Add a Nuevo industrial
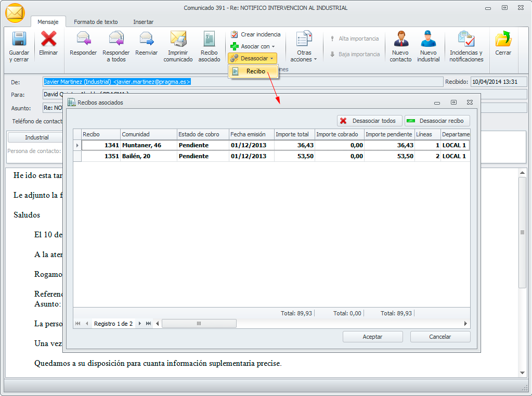This screenshot has height=396, width=532. pyautogui.click(x=428, y=40)
